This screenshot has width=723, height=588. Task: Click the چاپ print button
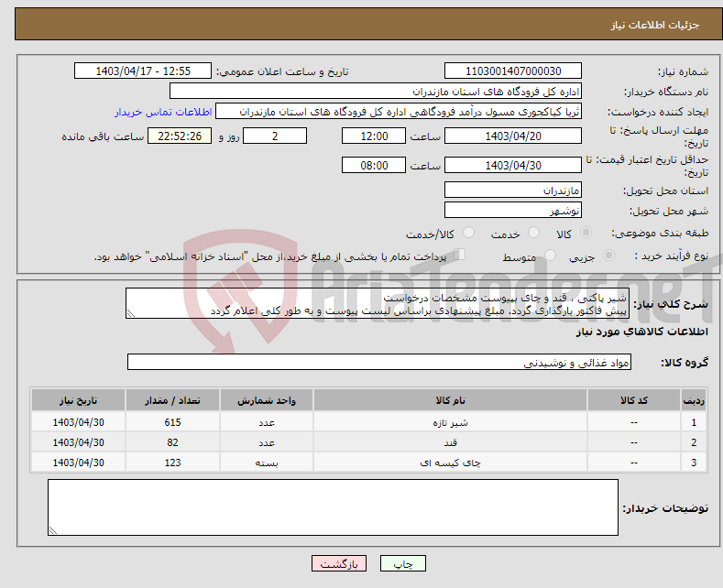[x=403, y=563]
